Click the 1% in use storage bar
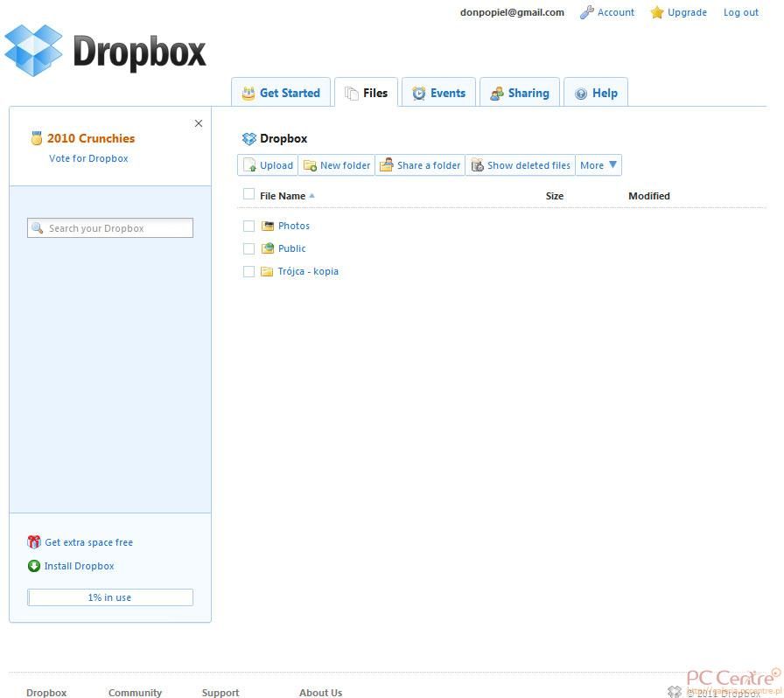This screenshot has height=698, width=784. [109, 597]
